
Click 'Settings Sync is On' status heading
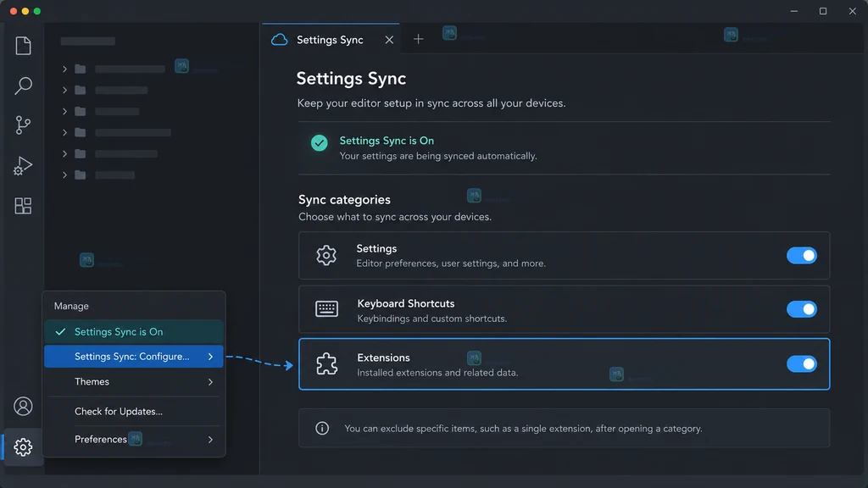[x=387, y=141]
